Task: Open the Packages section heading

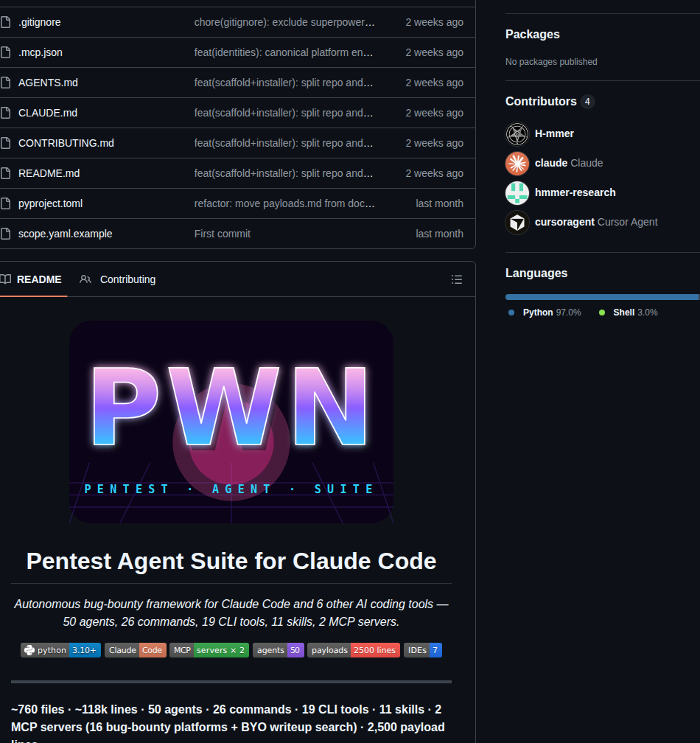Action: pos(532,34)
